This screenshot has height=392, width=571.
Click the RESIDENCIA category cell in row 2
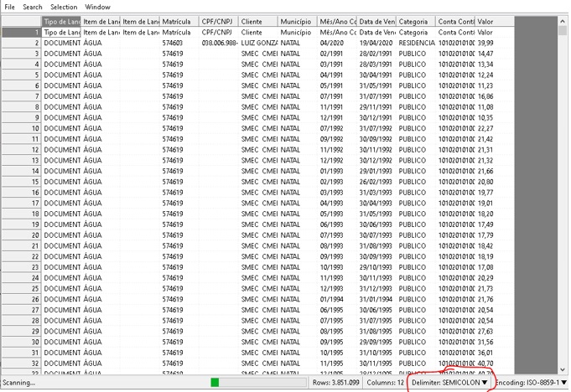pos(416,42)
